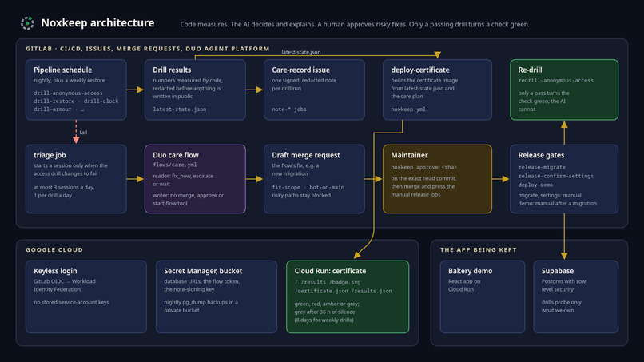Viewport: 644px width, 362px height.
Task: Click 'React app on Cloud Run' text
Action: click(464, 285)
